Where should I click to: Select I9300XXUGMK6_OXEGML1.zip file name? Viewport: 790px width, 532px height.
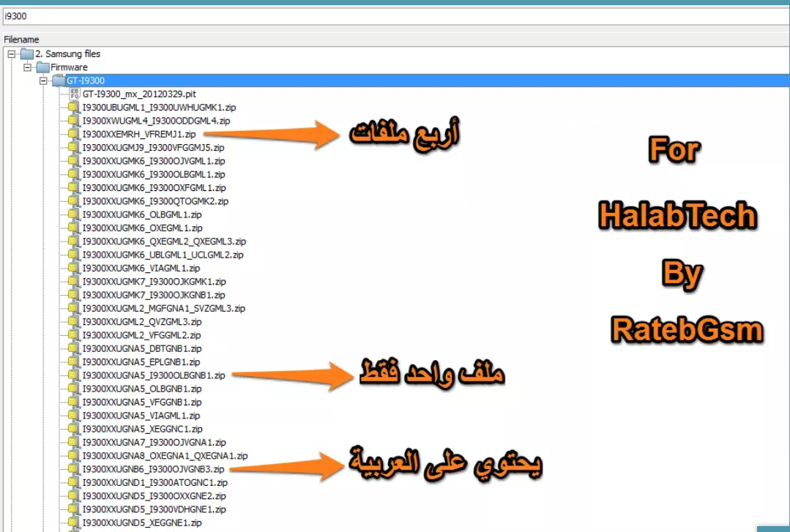pyautogui.click(x=143, y=228)
